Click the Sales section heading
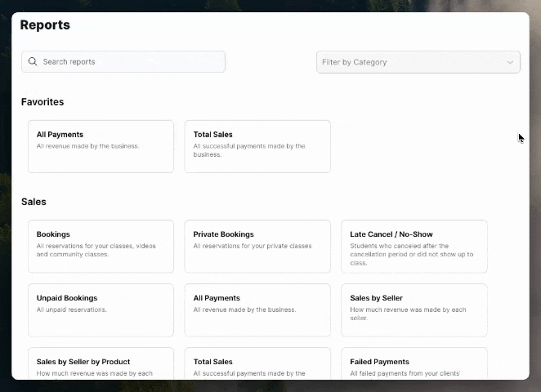 [34, 202]
